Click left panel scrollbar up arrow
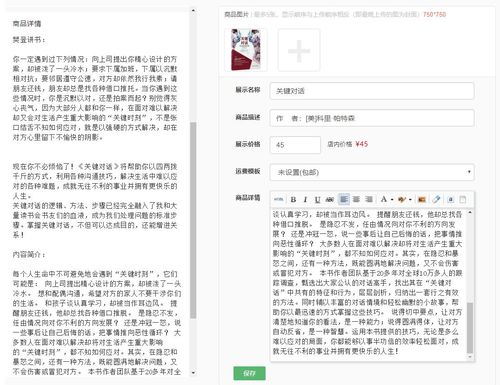The width and height of the screenshot is (500, 385). [x=193, y=11]
